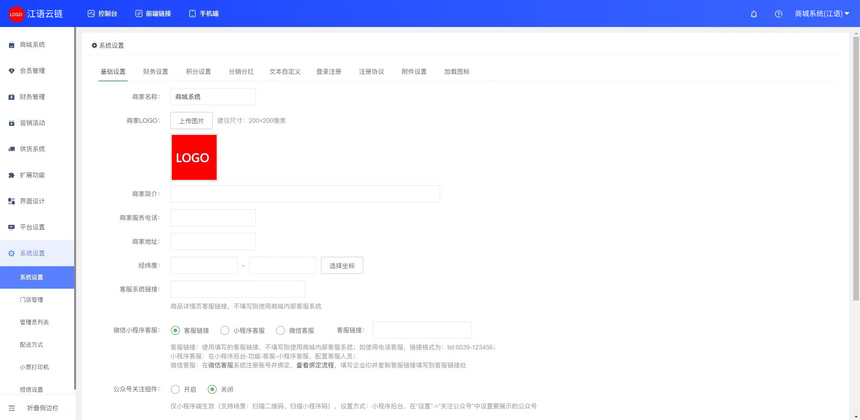
Task: Click the 江语云链 red logo icon
Action: [16, 14]
